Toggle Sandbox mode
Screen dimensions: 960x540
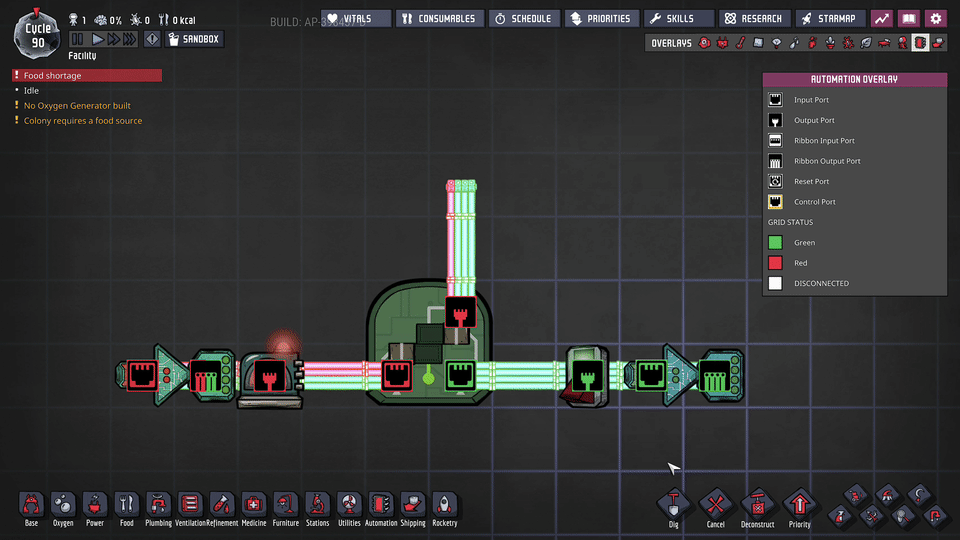(x=194, y=39)
